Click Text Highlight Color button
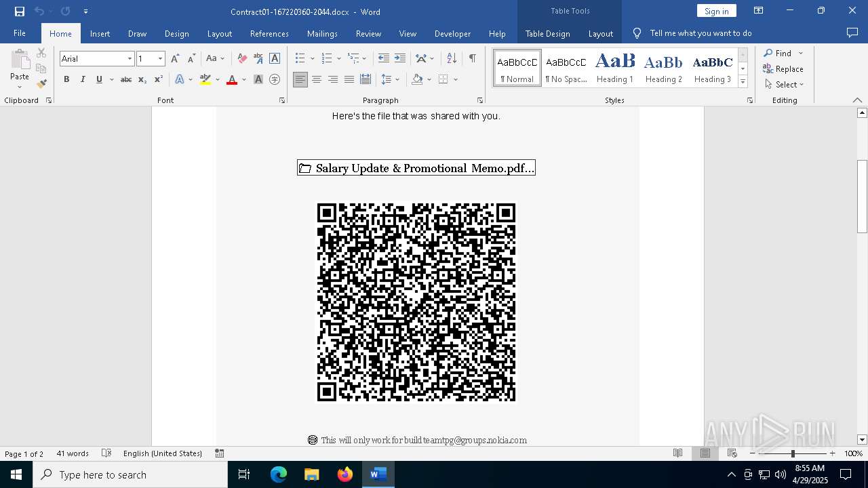Image resolution: width=868 pixels, height=488 pixels. [205, 79]
